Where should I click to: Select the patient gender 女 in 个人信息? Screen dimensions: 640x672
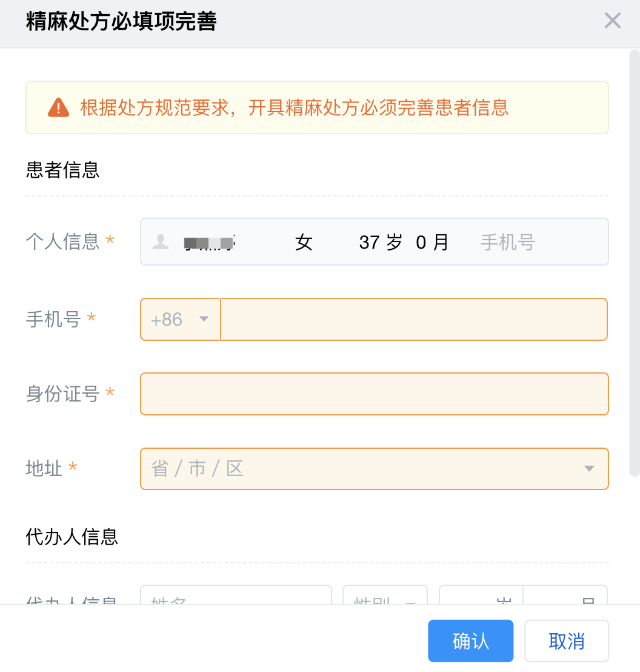pyautogui.click(x=304, y=243)
